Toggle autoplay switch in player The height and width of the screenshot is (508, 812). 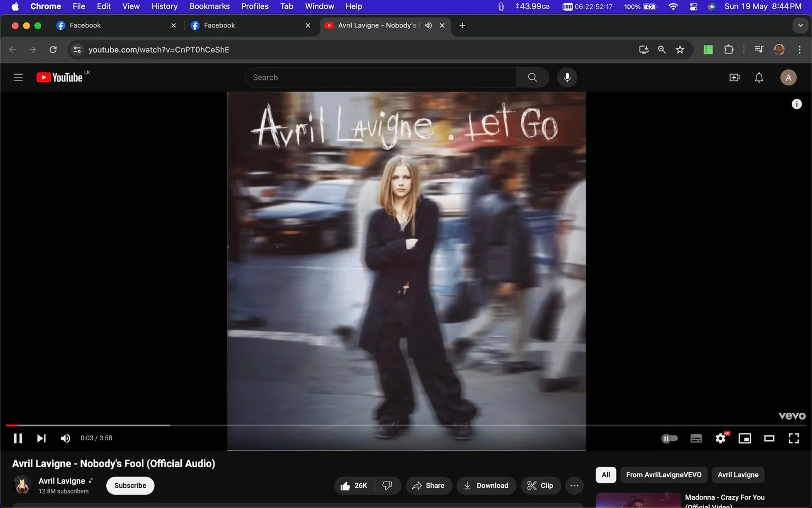pos(670,438)
